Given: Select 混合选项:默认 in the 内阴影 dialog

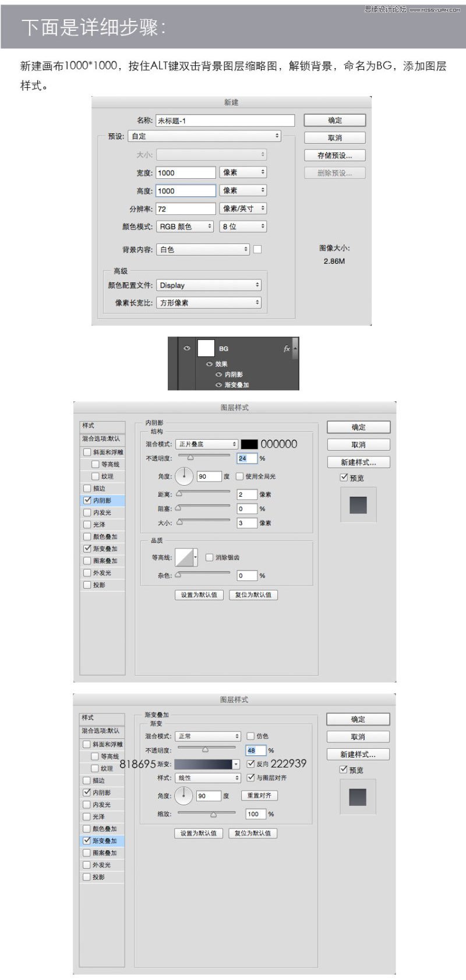Looking at the screenshot, I should pyautogui.click(x=102, y=438).
